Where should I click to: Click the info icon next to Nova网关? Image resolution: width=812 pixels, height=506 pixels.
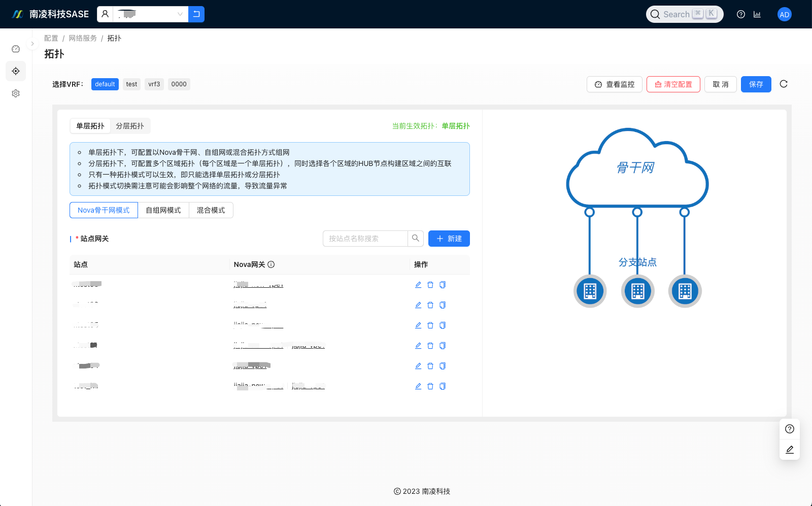point(271,264)
